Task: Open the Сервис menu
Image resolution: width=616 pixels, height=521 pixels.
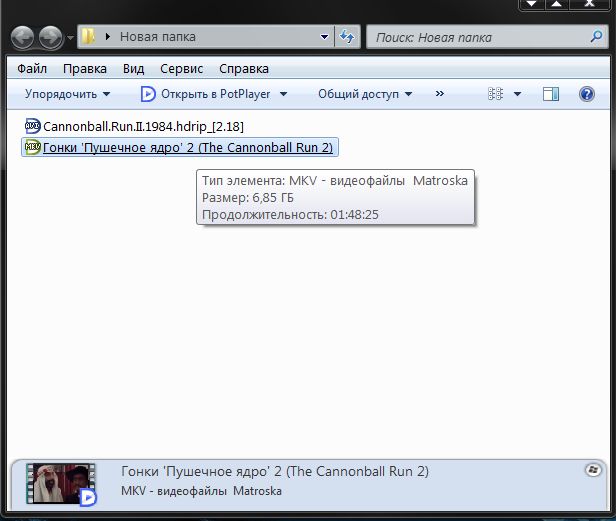Action: point(182,69)
